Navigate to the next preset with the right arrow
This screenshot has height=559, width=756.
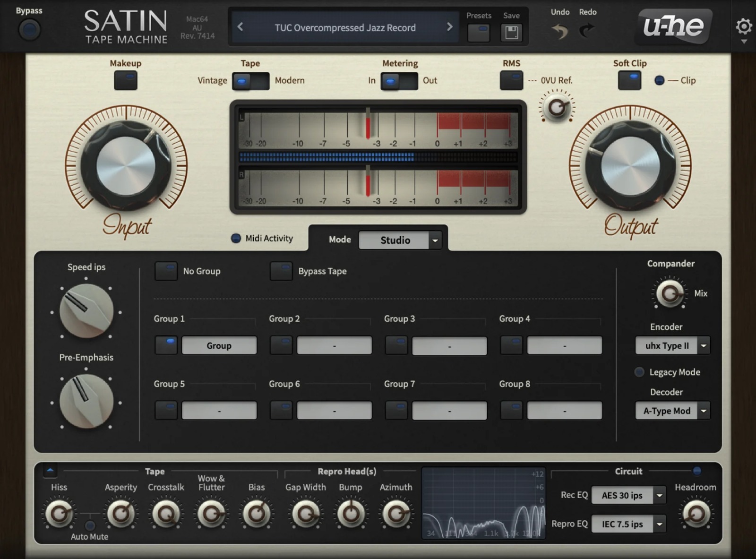[450, 27]
